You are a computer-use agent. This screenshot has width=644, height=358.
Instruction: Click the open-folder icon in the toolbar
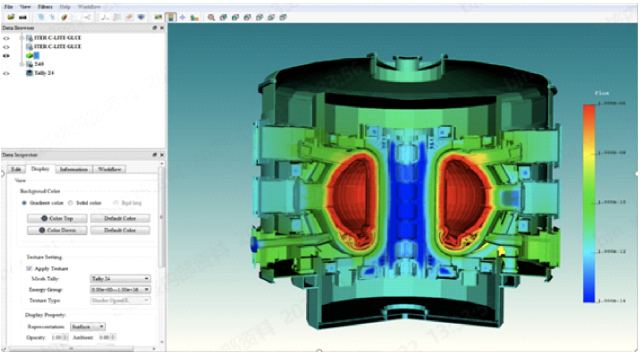[x=11, y=17]
